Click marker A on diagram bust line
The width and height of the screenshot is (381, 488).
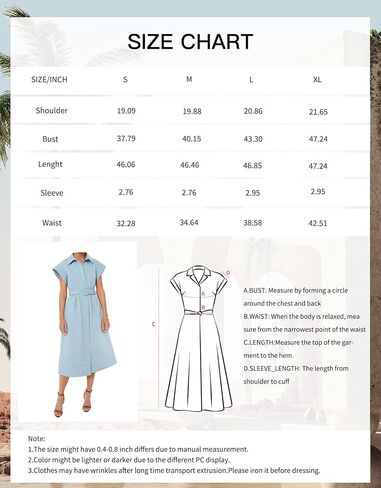203,294
